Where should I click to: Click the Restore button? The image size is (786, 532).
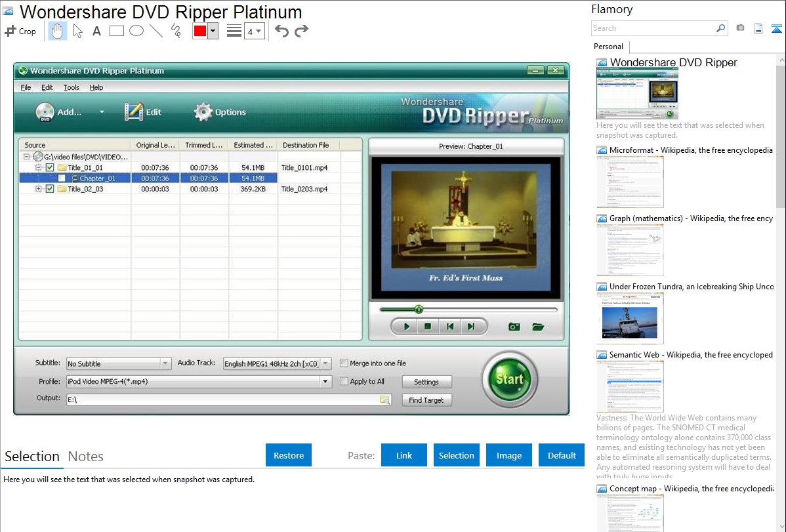[x=289, y=455]
